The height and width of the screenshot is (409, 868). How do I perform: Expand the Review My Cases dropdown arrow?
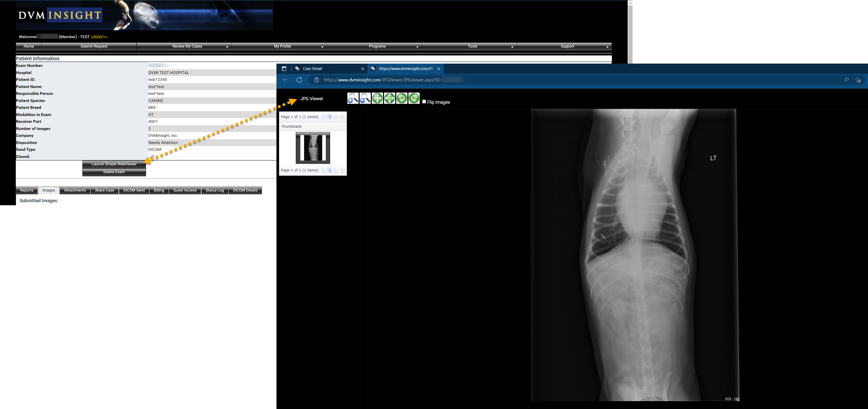pyautogui.click(x=227, y=47)
